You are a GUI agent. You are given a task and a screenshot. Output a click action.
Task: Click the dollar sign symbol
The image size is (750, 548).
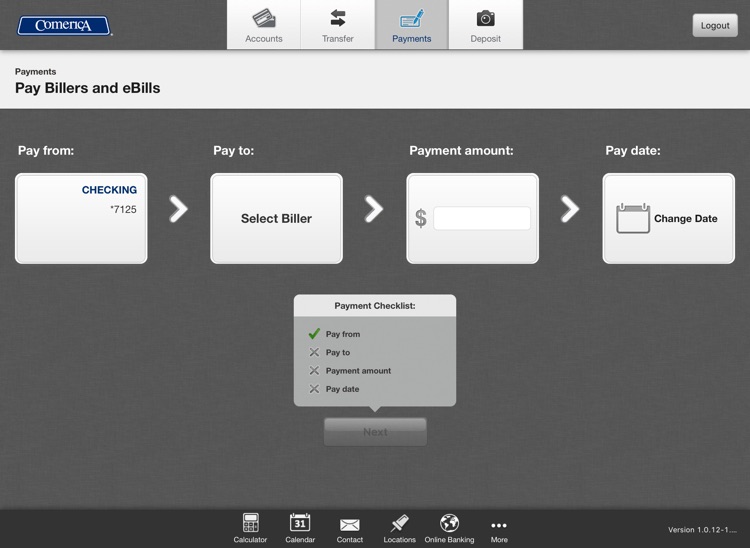click(421, 218)
